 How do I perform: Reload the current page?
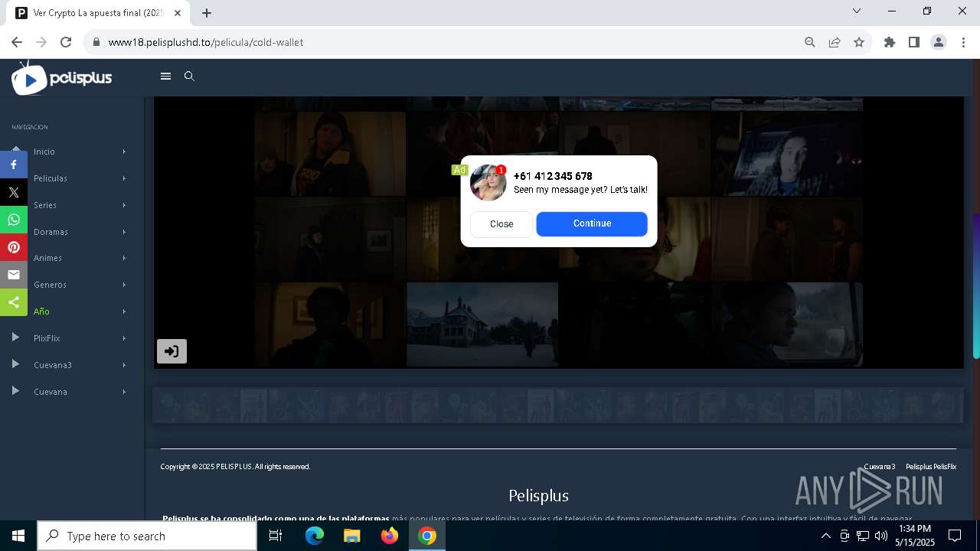point(66,42)
